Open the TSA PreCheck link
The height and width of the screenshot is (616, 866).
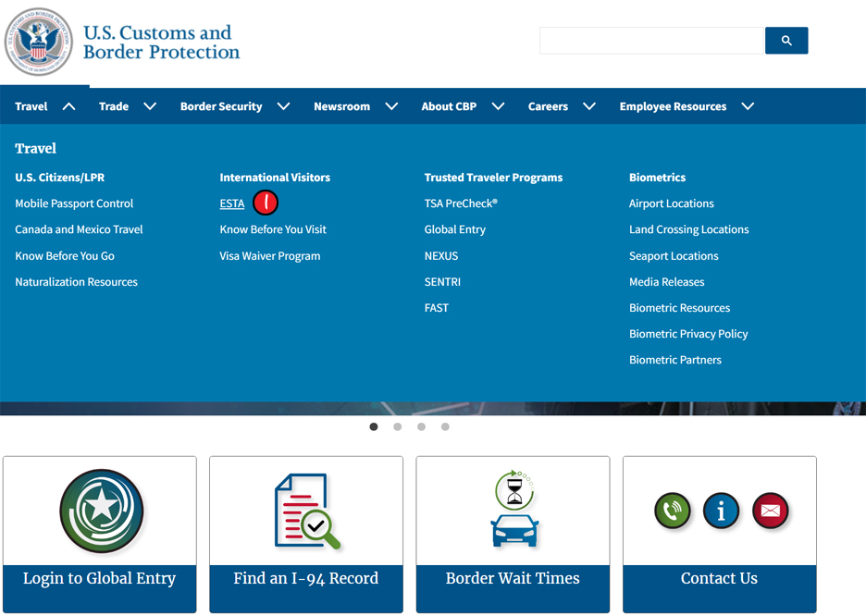coord(461,203)
